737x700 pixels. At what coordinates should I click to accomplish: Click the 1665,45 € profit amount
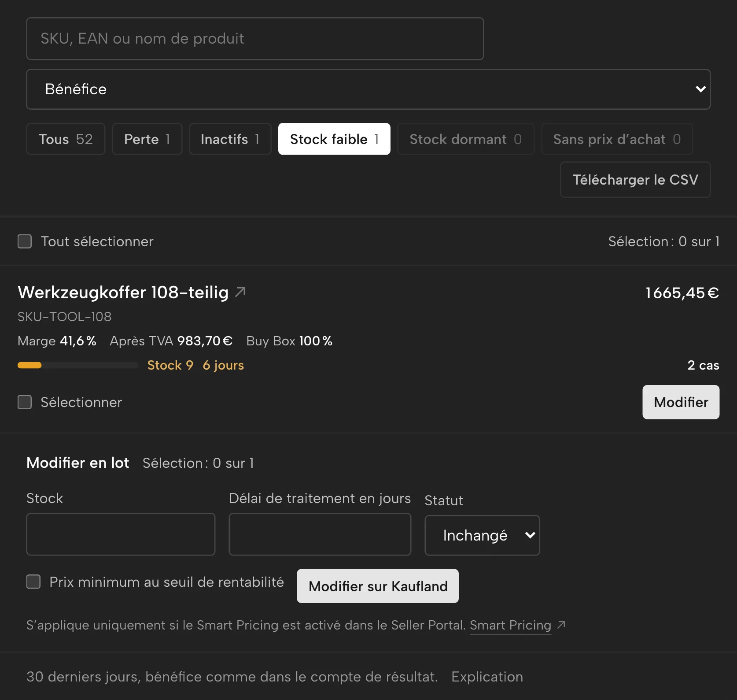[682, 293]
